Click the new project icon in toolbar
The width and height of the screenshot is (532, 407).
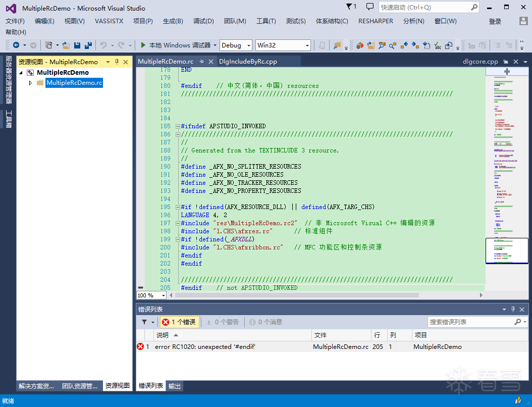tap(49, 45)
